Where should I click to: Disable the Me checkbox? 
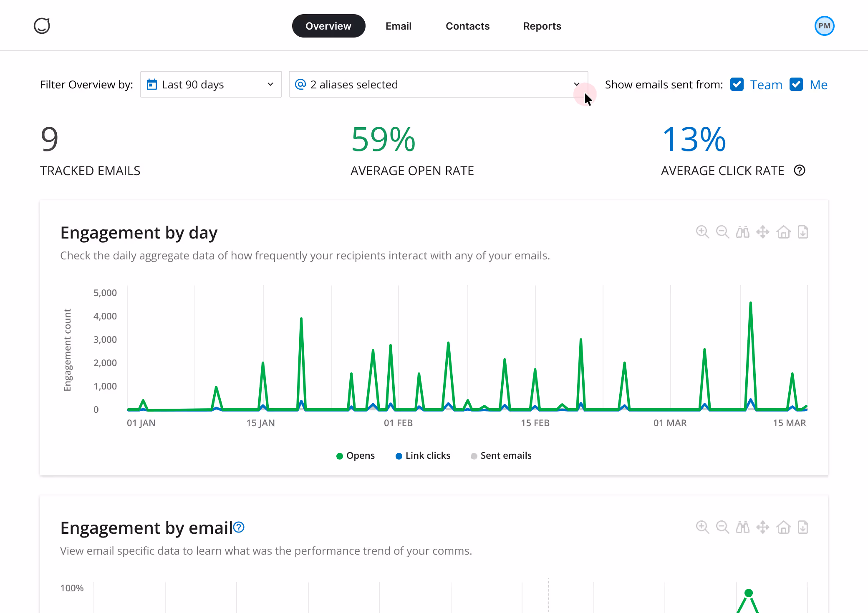point(797,84)
